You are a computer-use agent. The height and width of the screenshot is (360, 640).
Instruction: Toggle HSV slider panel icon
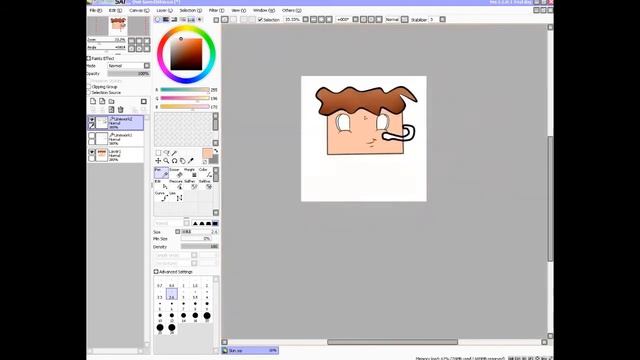click(x=174, y=20)
